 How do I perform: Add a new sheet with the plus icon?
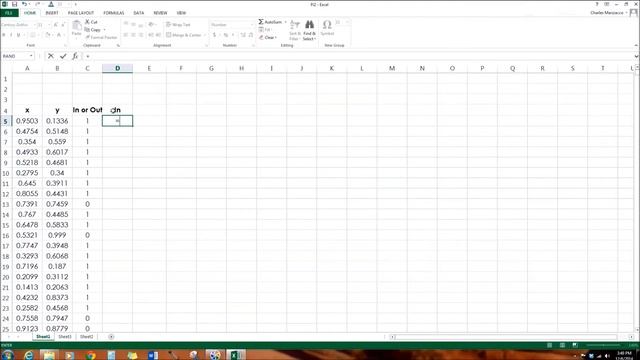[x=111, y=337]
